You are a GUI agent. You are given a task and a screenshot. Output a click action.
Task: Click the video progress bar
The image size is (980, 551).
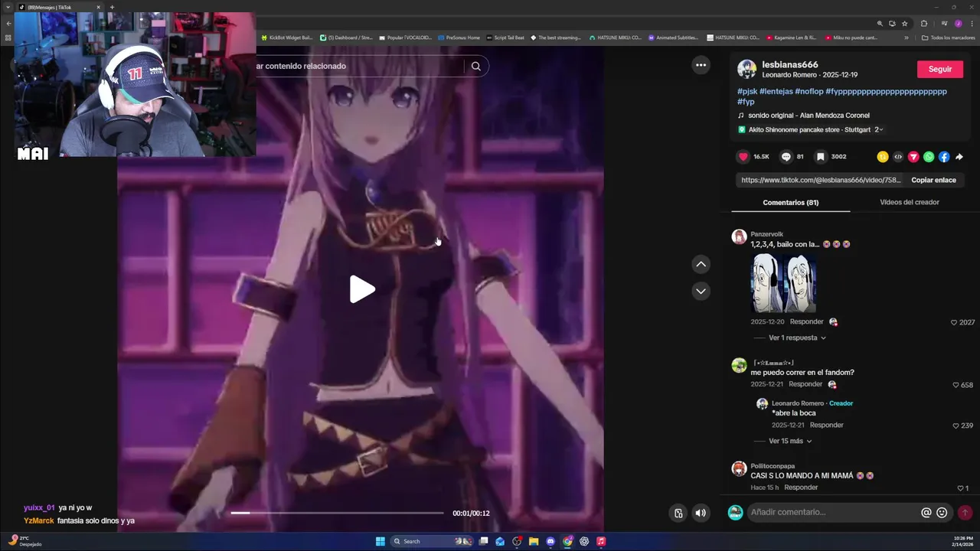pyautogui.click(x=337, y=513)
